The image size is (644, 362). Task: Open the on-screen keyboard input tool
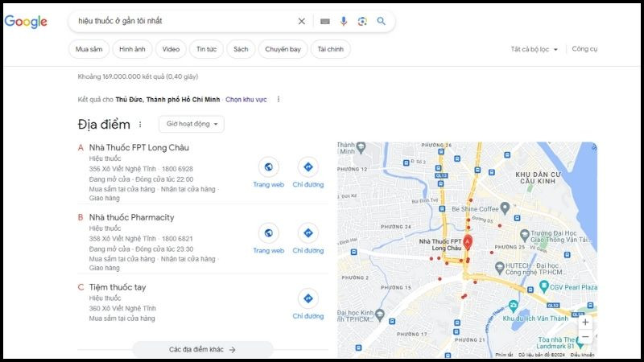click(325, 22)
